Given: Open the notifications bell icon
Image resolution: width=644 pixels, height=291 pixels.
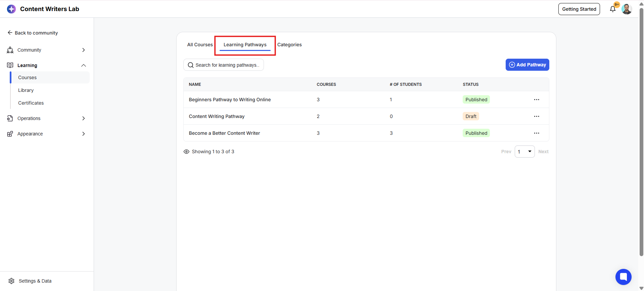Looking at the screenshot, I should pos(613,9).
